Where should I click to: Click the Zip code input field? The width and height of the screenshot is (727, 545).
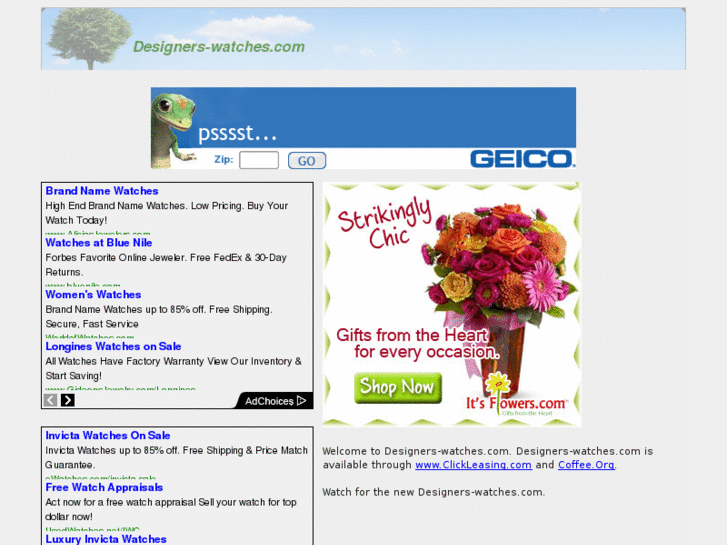259,160
